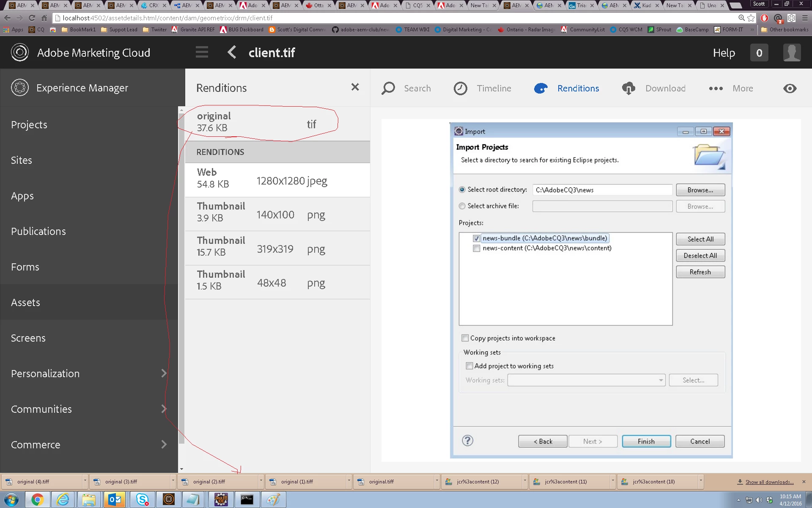Click the hamburger rail toggle icon
The height and width of the screenshot is (508, 812).
pyautogui.click(x=202, y=52)
